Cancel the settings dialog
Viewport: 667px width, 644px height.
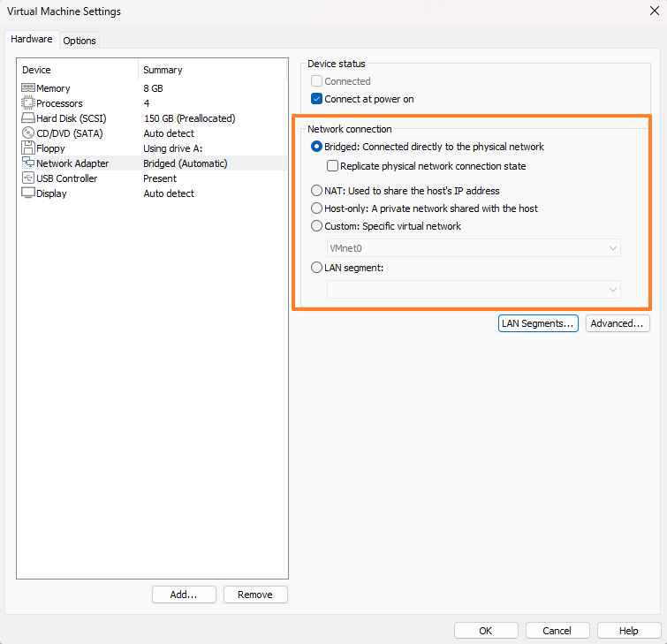pos(557,631)
